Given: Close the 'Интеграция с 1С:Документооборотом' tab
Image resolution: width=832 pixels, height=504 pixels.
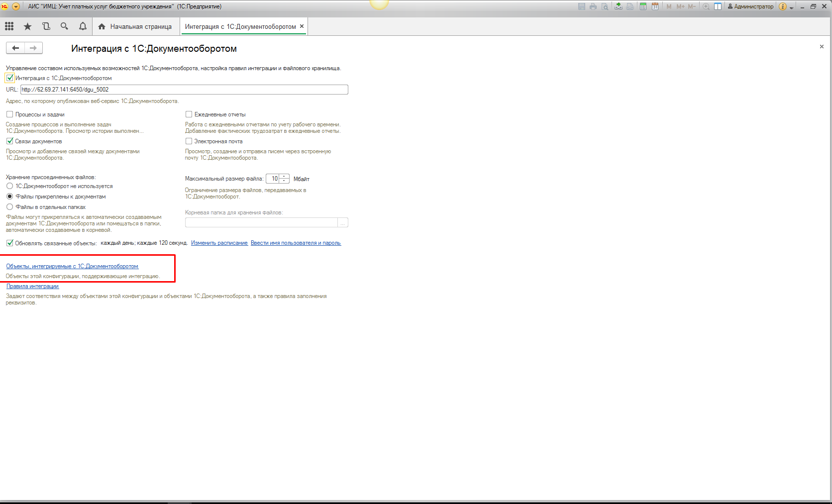Looking at the screenshot, I should pos(302,26).
